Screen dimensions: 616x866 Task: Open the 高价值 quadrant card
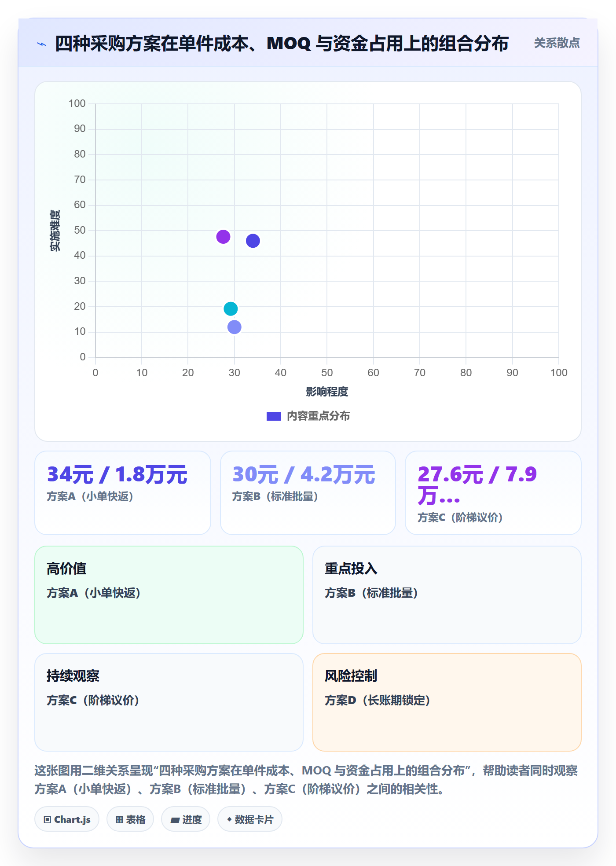pyautogui.click(x=169, y=595)
